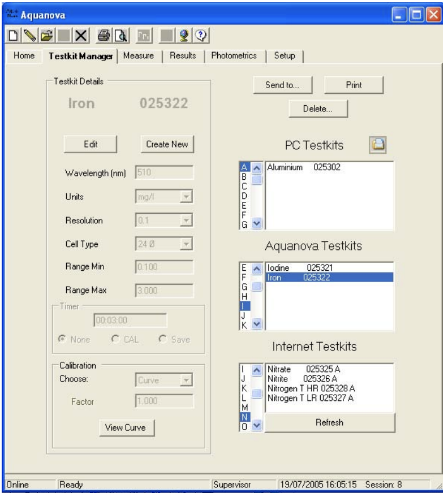The height and width of the screenshot is (493, 448).
Task: Select the CAL timer radio button
Action: pos(115,339)
